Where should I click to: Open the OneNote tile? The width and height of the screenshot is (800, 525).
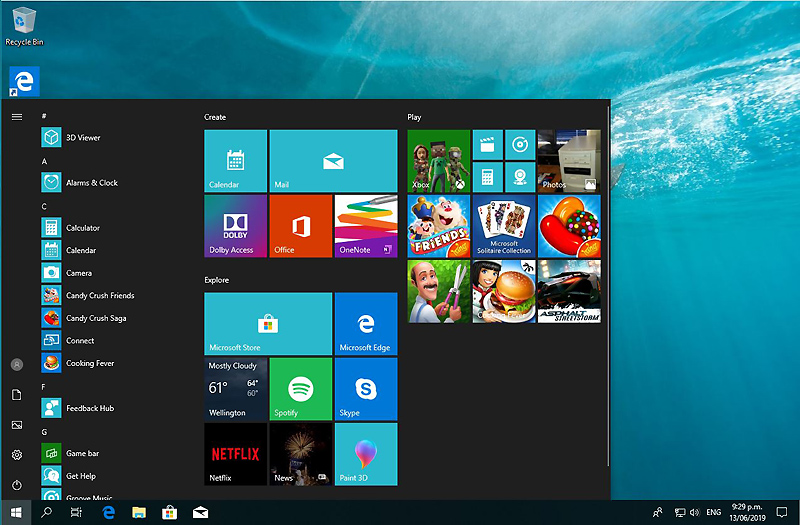365,226
